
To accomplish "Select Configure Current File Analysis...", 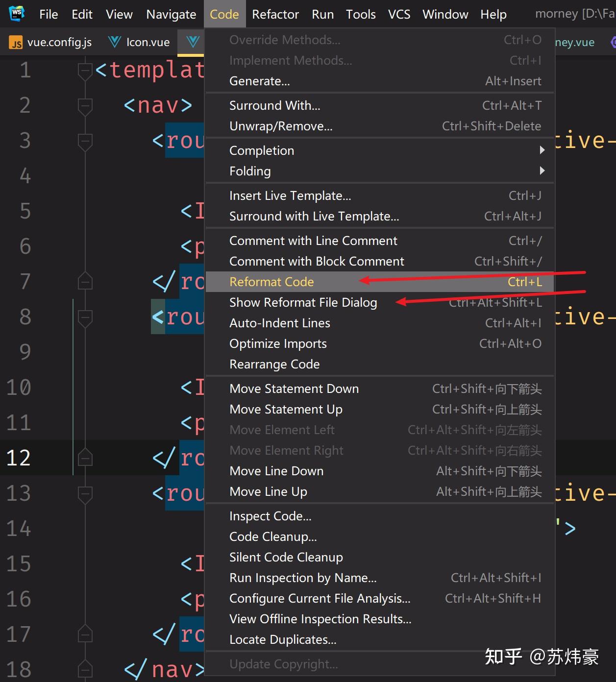I will 380,598.
